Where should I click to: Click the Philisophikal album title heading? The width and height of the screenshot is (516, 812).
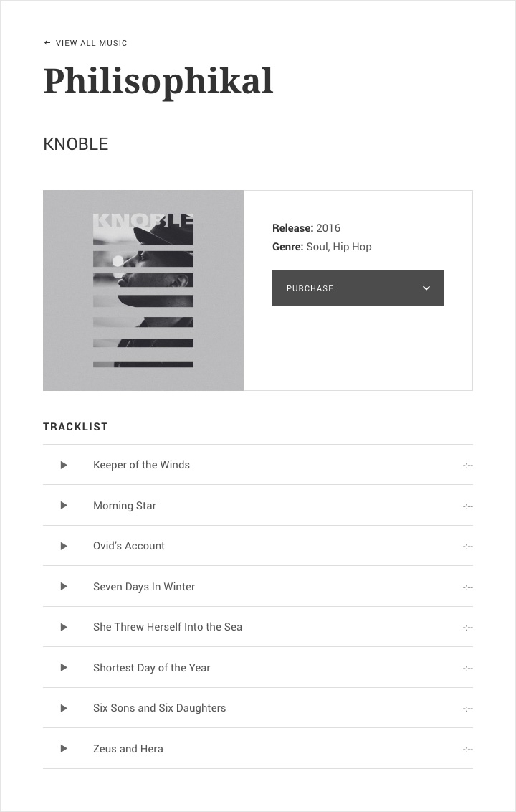(x=158, y=82)
